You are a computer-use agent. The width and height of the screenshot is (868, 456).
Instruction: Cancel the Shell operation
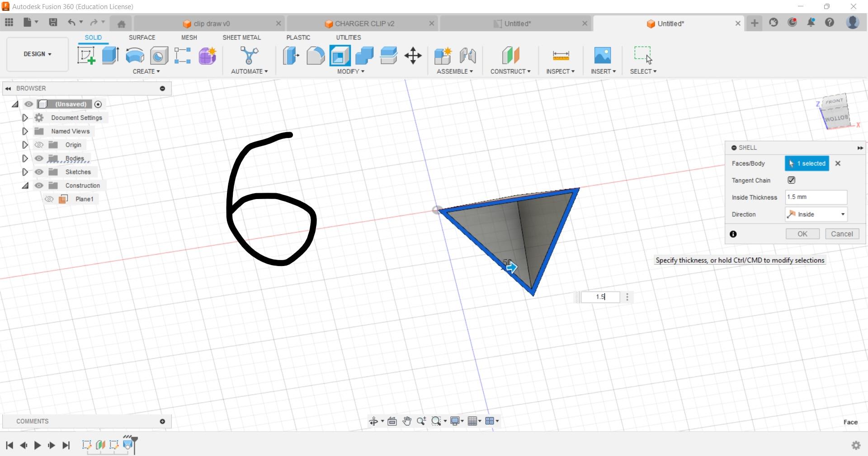pos(841,234)
